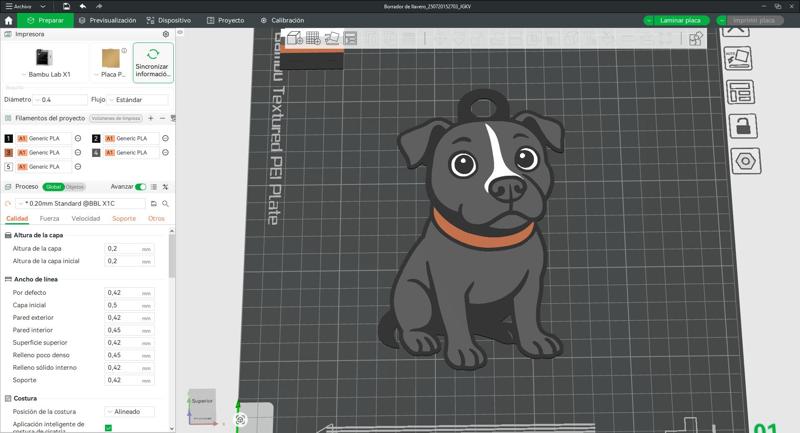Viewport: 800px width, 433px height.
Task: Click the Auto orient toolbar icon
Action: 332,38
